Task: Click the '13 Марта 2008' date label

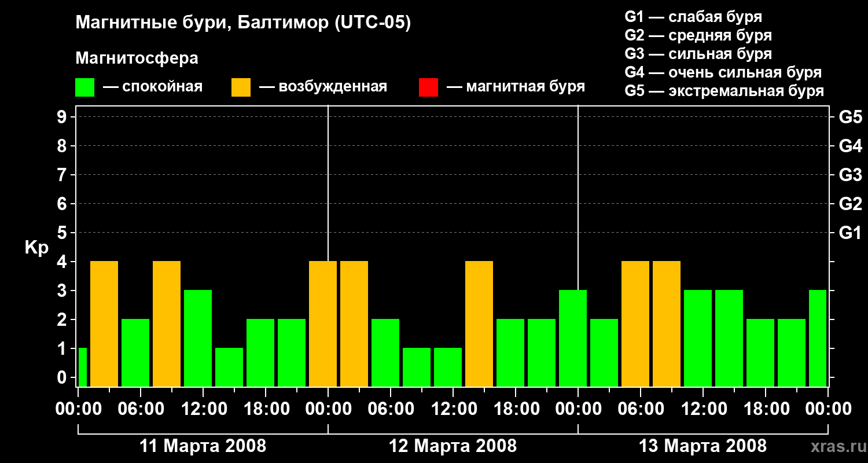Action: 703,446
